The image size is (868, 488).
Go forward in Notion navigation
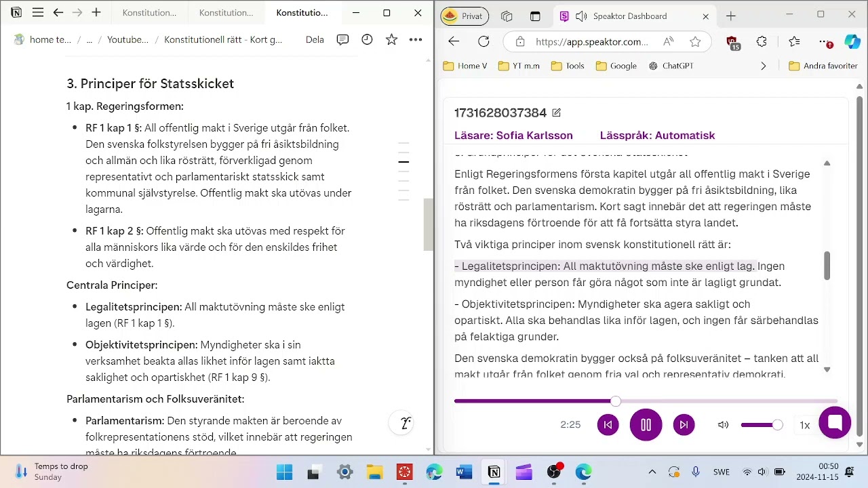pyautogui.click(x=77, y=13)
